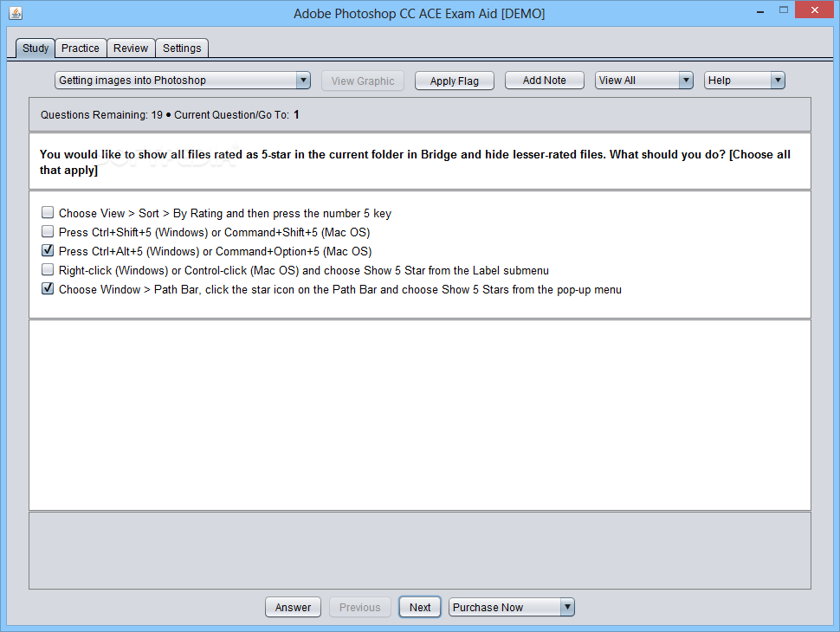
Task: Maximize the Exam Aid window
Action: [783, 10]
